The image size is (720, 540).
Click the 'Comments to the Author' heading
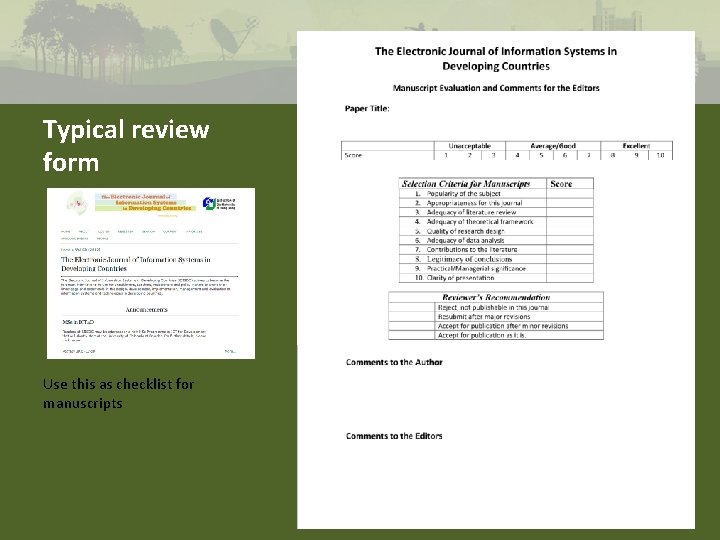(394, 362)
